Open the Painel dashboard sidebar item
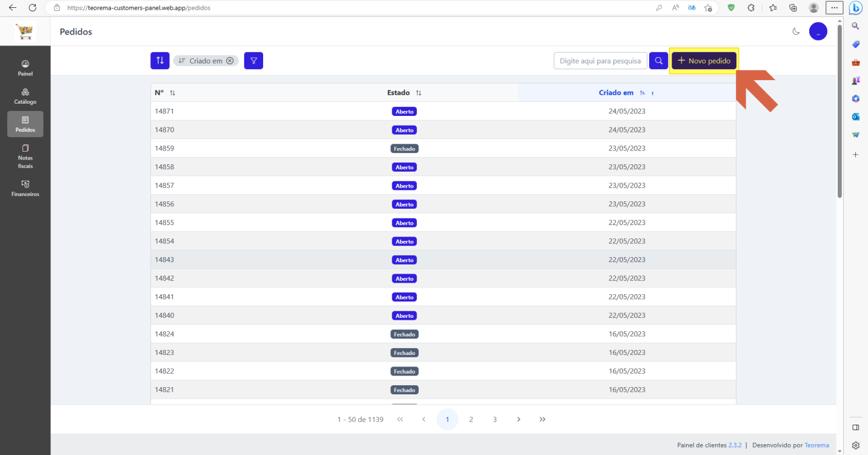This screenshot has height=455, width=868. (25, 69)
